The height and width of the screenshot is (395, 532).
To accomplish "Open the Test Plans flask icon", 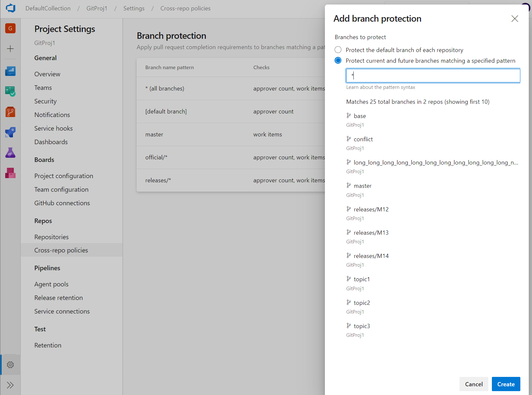I will click(10, 153).
